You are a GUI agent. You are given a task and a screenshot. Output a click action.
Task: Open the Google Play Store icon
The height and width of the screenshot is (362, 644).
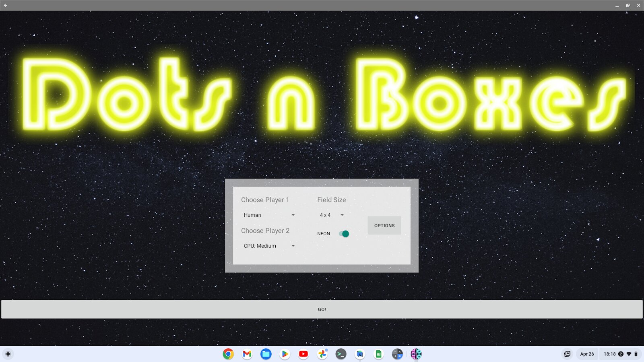(285, 354)
